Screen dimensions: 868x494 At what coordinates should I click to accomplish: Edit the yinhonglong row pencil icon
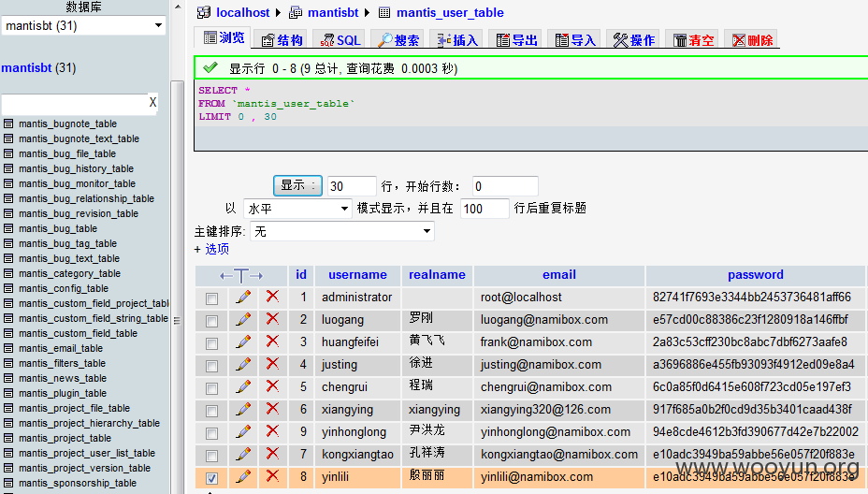pyautogui.click(x=243, y=431)
